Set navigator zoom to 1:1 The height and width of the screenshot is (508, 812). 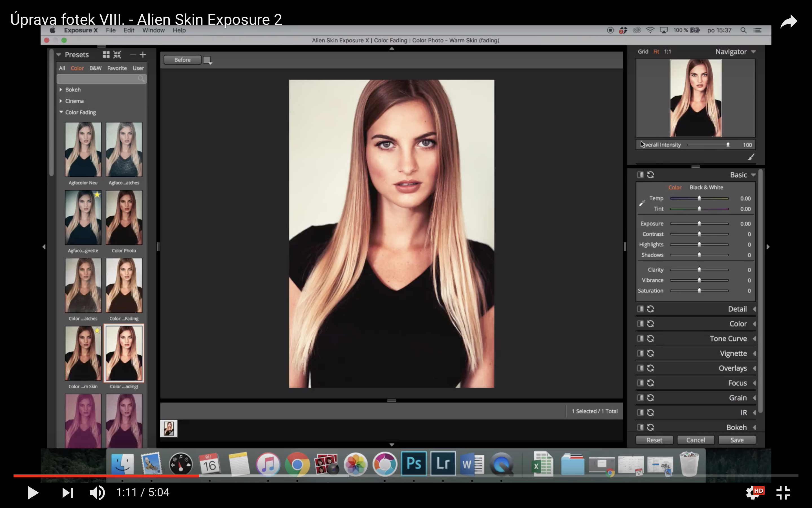[x=667, y=52]
